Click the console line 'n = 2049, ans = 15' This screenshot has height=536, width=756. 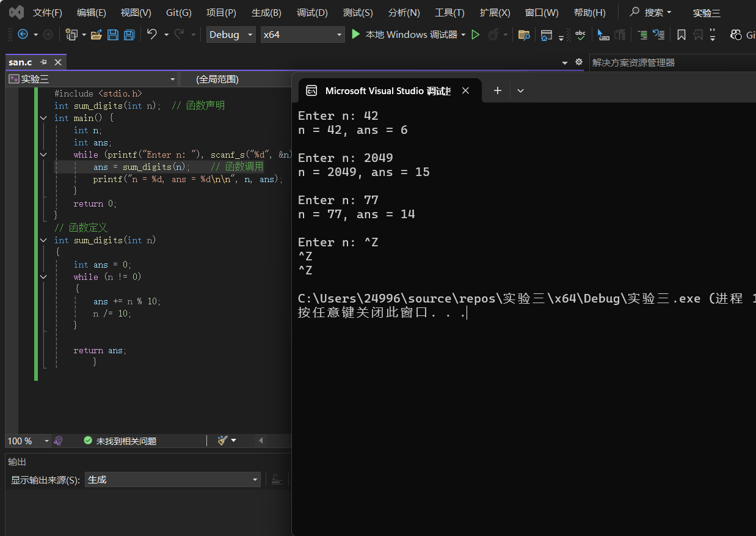click(x=364, y=172)
